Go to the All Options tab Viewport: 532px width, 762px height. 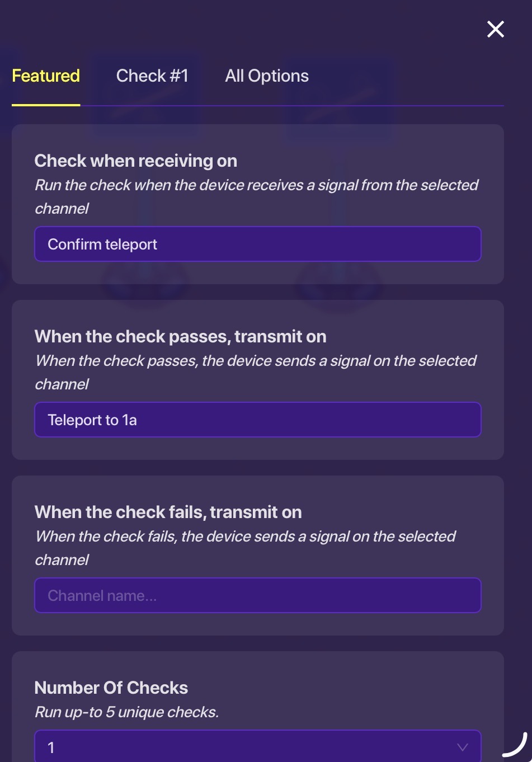click(x=267, y=76)
